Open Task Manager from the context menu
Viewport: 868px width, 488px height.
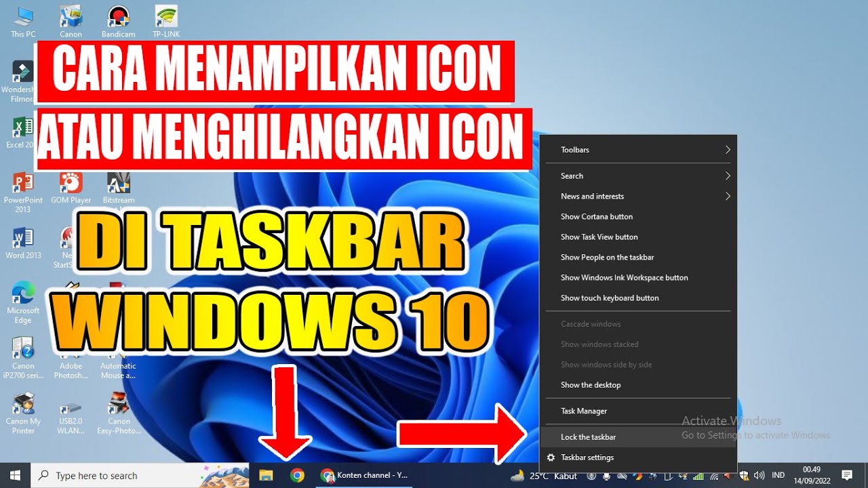[x=637, y=411]
